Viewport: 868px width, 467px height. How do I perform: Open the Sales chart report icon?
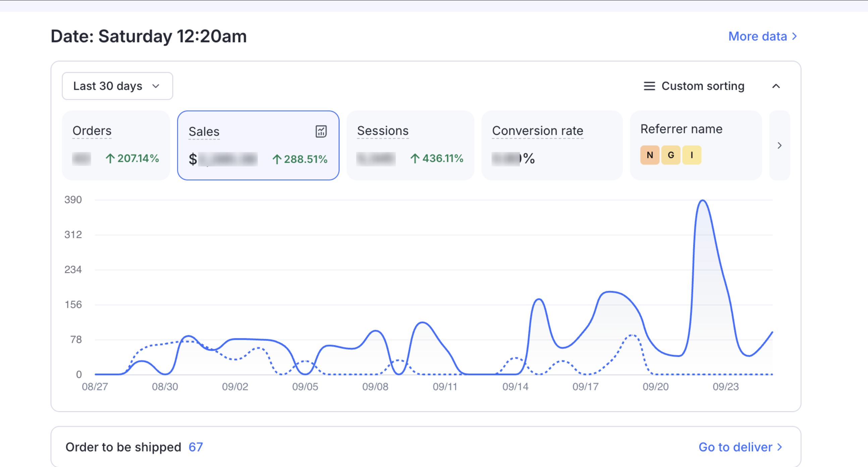[x=321, y=131]
